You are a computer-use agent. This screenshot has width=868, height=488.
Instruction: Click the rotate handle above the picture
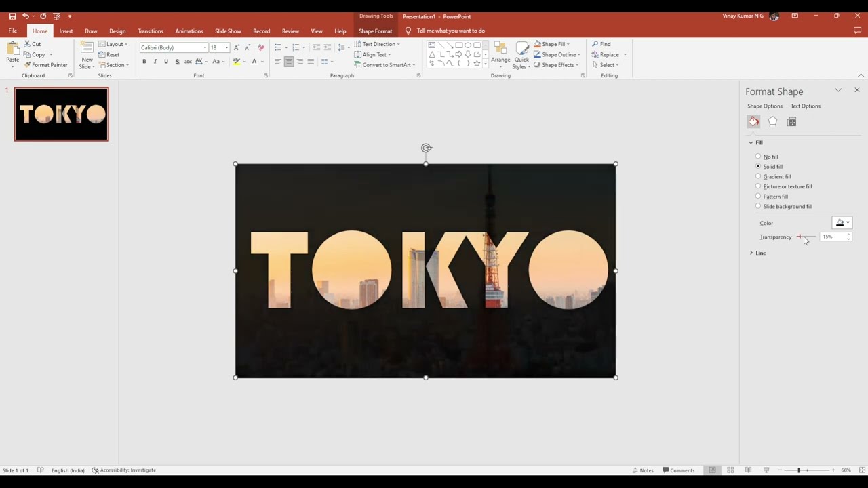pyautogui.click(x=426, y=148)
